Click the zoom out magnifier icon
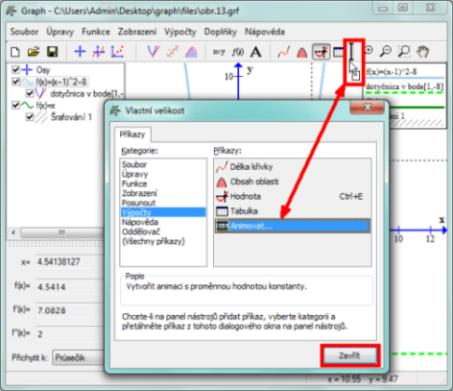 tap(386, 51)
